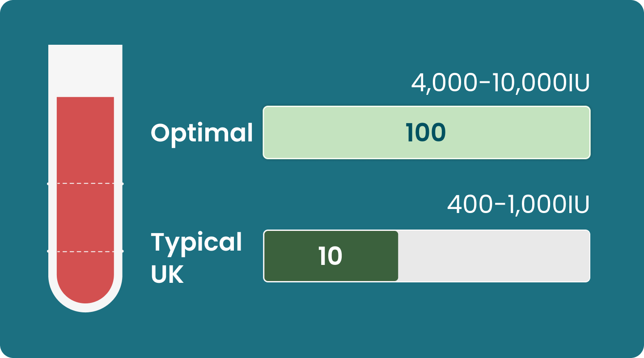Select the UK text under Typical
This screenshot has height=358, width=644.
click(x=167, y=275)
